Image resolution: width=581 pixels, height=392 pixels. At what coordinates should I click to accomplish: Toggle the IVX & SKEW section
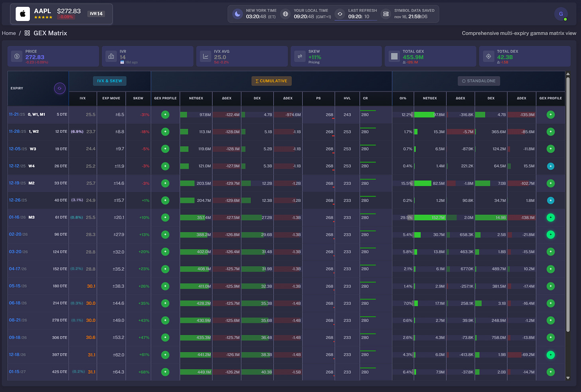coord(110,81)
